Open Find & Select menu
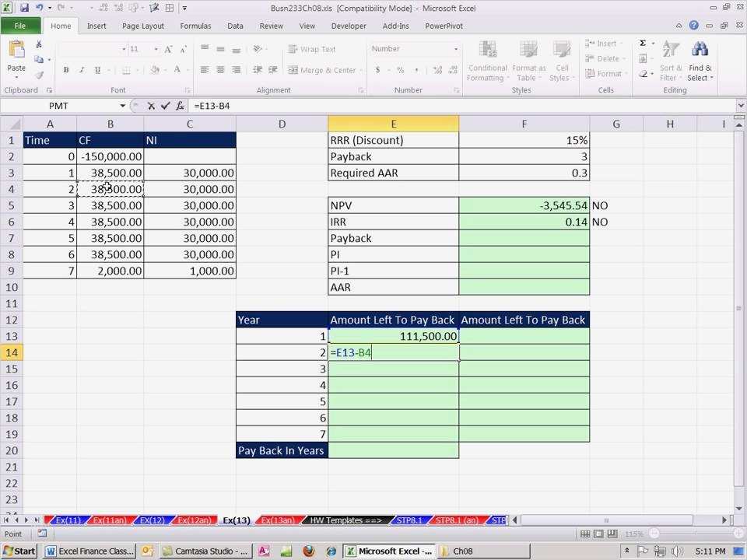The image size is (747, 560). [x=700, y=61]
